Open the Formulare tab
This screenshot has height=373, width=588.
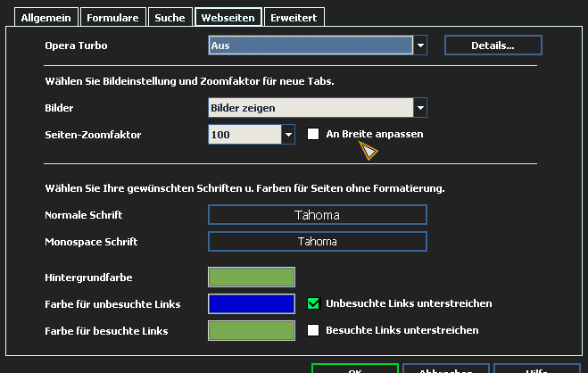pyautogui.click(x=112, y=17)
